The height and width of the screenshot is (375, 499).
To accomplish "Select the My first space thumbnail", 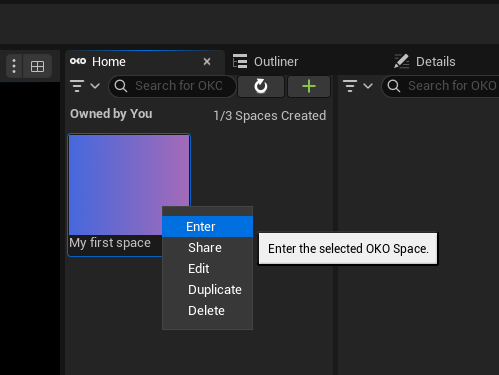I will point(129,184).
